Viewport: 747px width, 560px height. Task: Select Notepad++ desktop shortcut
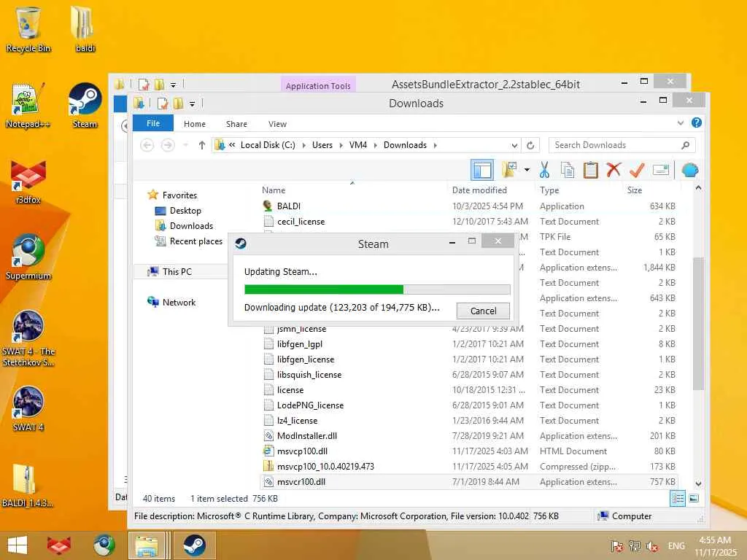tap(28, 106)
